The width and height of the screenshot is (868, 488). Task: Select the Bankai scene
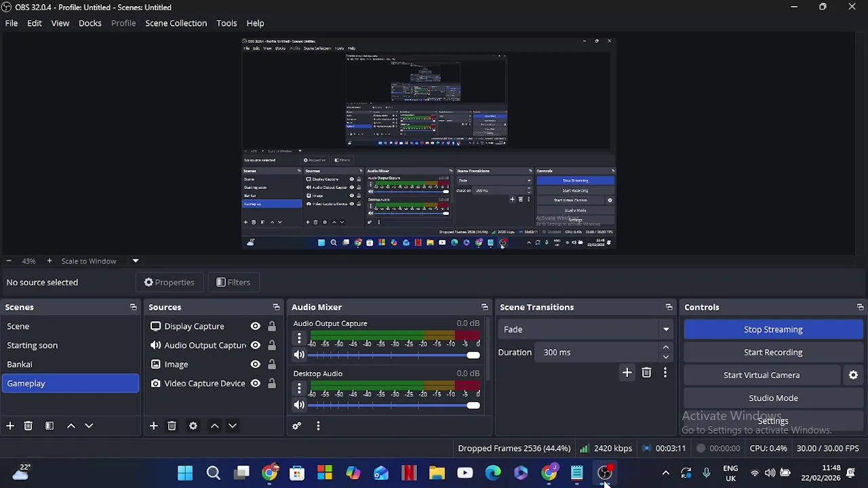point(70,364)
